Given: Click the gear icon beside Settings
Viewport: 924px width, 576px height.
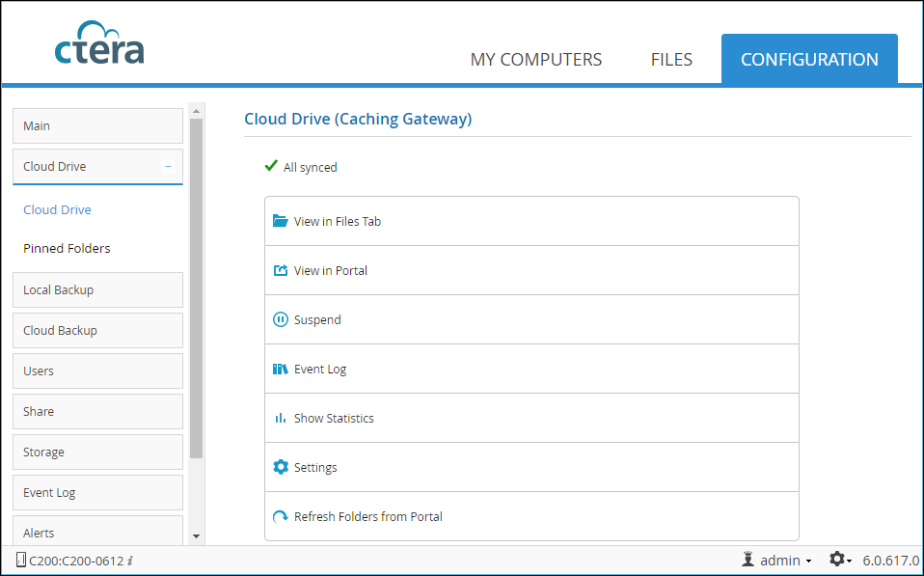Looking at the screenshot, I should pos(281,467).
